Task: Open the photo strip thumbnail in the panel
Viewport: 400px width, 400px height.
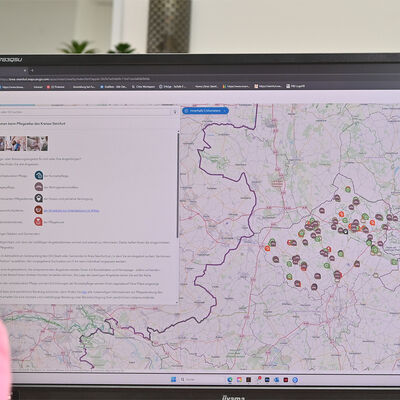Action: click(x=24, y=143)
